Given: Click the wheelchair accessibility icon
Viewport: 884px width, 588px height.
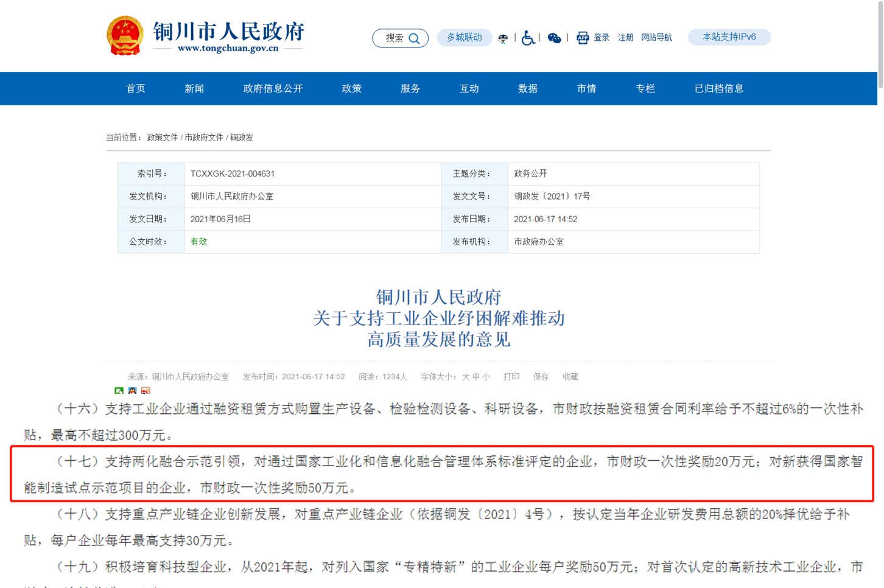Looking at the screenshot, I should [528, 38].
